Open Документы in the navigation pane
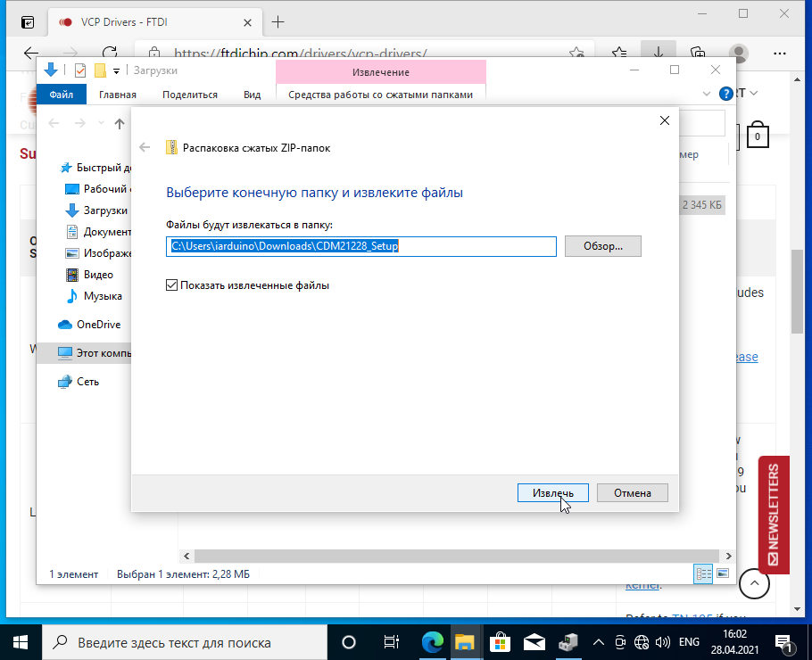The height and width of the screenshot is (660, 812). tap(98, 232)
